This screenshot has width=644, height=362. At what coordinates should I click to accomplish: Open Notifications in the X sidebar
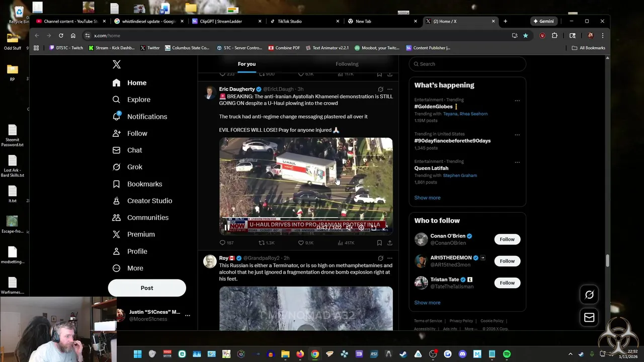[140, 117]
